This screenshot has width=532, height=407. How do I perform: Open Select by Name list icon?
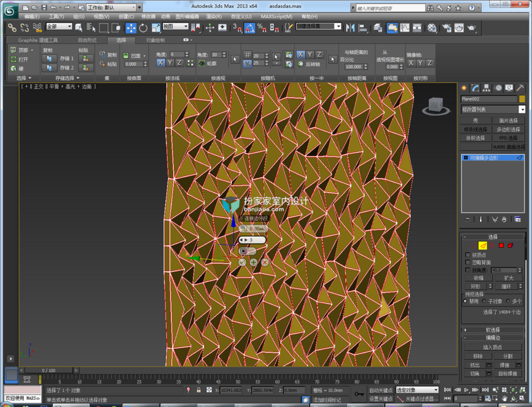coord(91,28)
